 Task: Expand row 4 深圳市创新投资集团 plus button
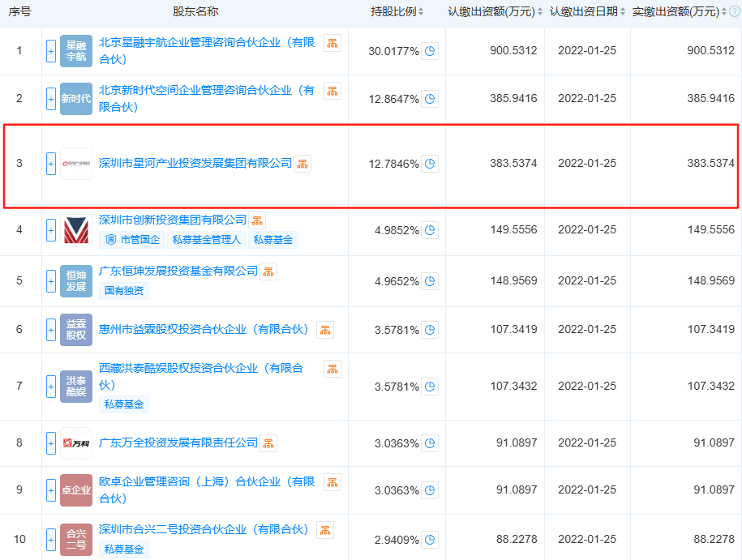click(x=51, y=230)
